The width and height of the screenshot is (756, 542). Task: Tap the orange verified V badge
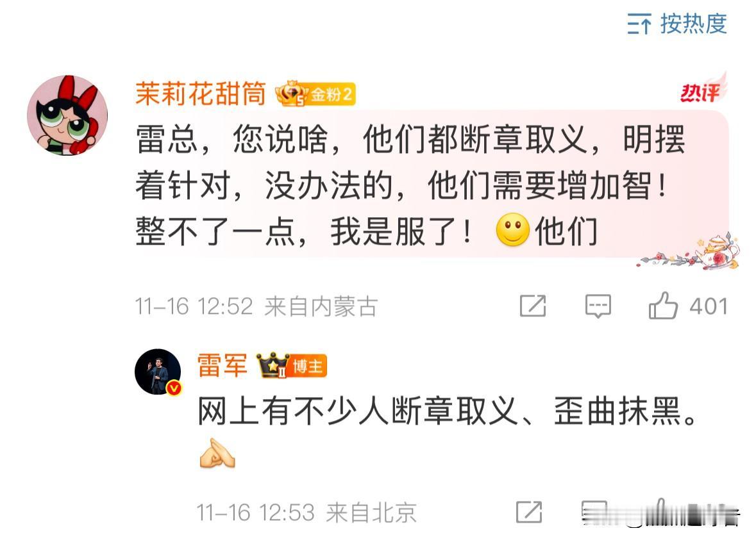click(174, 388)
